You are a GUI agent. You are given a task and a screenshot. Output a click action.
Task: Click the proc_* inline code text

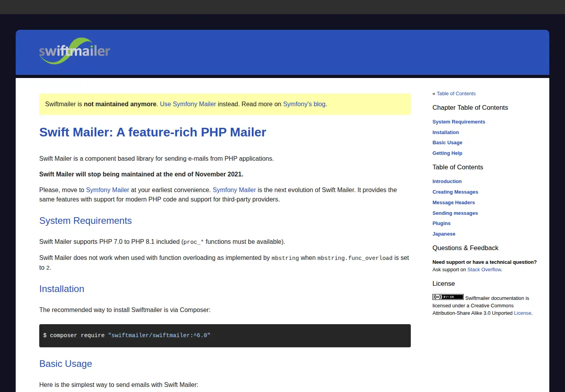point(193,242)
